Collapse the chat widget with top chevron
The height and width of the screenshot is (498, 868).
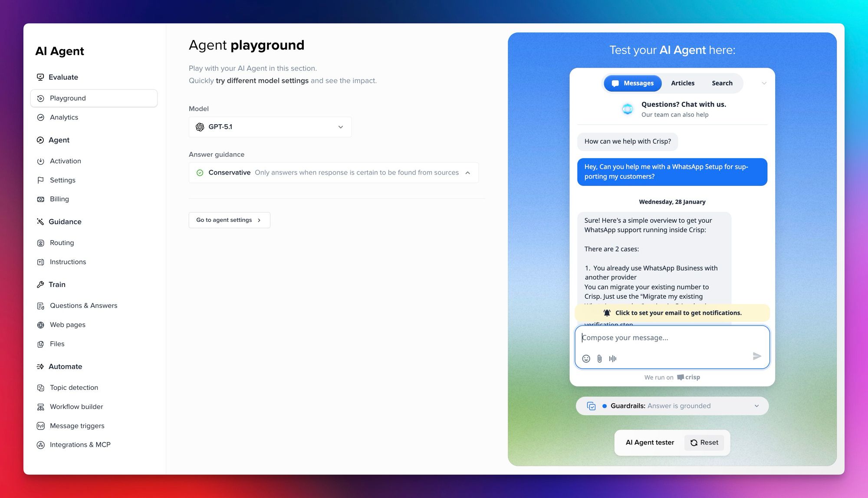(x=764, y=83)
